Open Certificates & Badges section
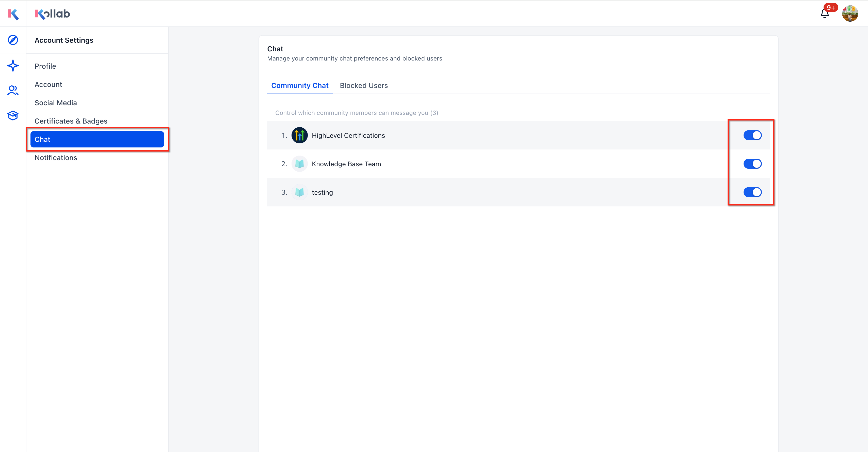This screenshot has width=868, height=452. pyautogui.click(x=71, y=121)
